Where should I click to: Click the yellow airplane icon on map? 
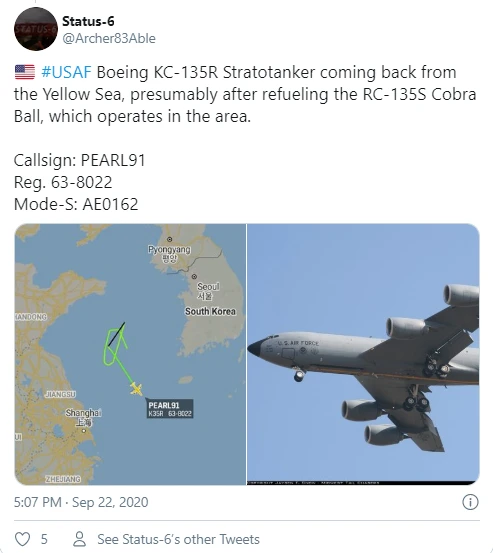click(x=136, y=389)
